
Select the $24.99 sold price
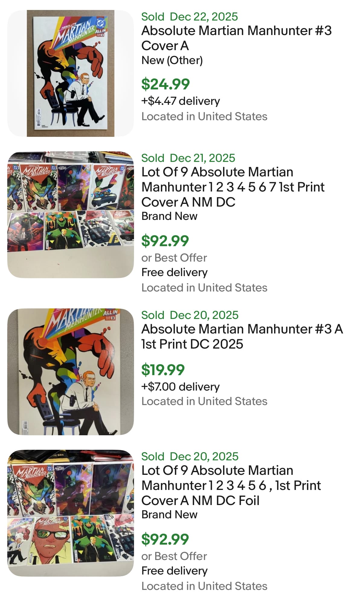pyautogui.click(x=165, y=84)
